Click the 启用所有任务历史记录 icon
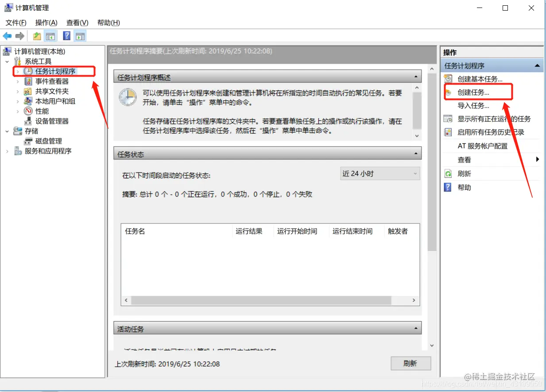 (448, 132)
